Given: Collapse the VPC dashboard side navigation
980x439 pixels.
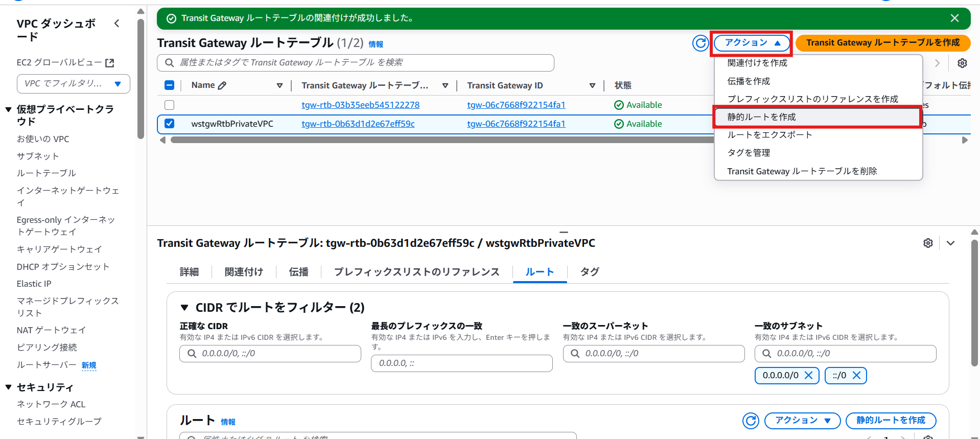Looking at the screenshot, I should point(117,24).
